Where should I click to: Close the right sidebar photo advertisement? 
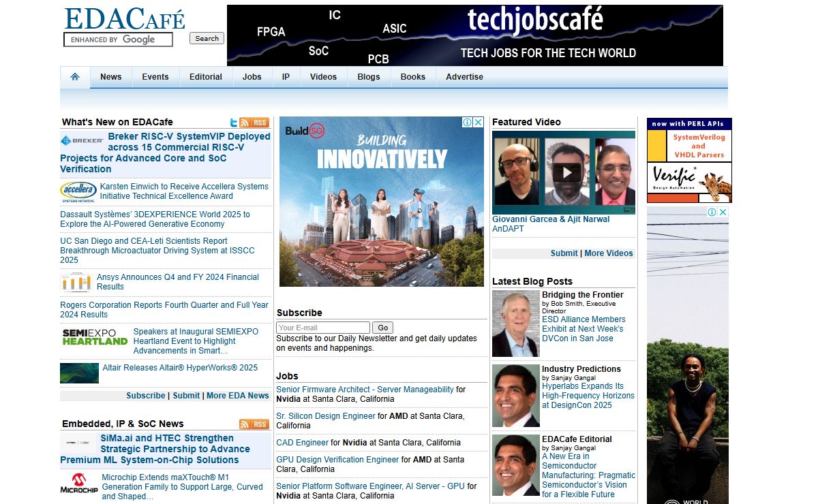(x=723, y=212)
